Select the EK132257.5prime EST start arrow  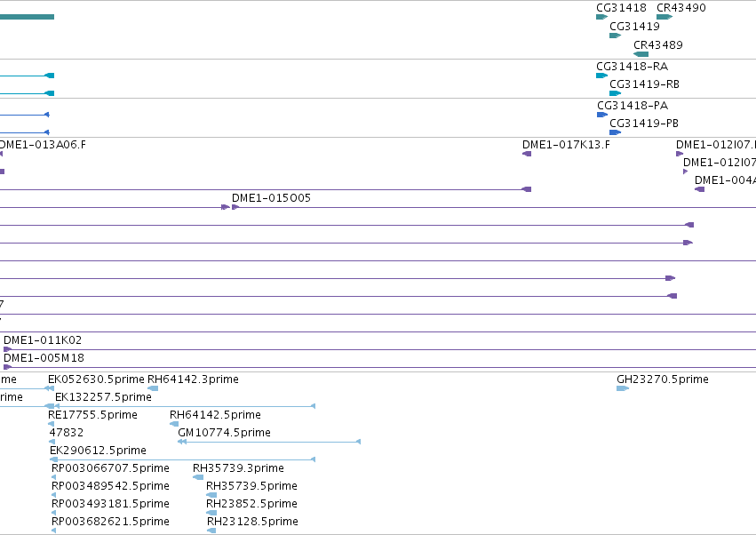(x=58, y=406)
